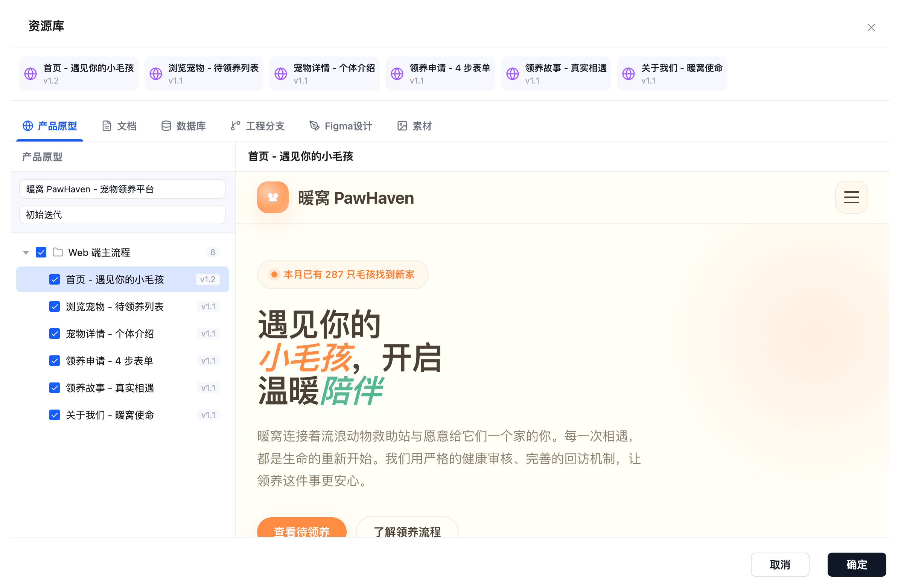Viewport: 898px width, 588px height.
Task: Click the PawHaven orange logo icon
Action: 273,197
